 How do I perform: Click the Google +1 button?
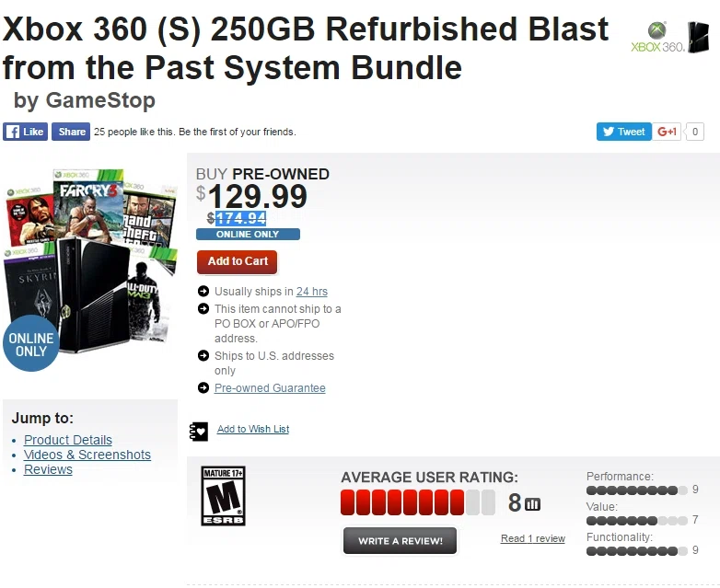[x=667, y=132]
